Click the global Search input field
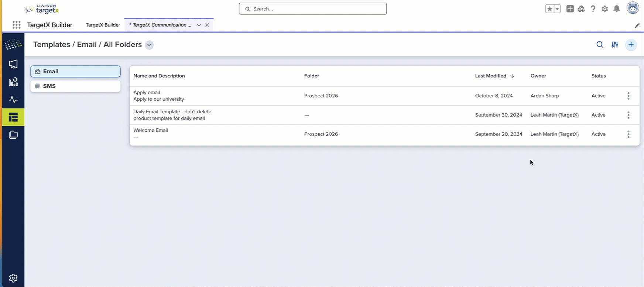Viewport: 644px width, 287px height. [x=313, y=9]
